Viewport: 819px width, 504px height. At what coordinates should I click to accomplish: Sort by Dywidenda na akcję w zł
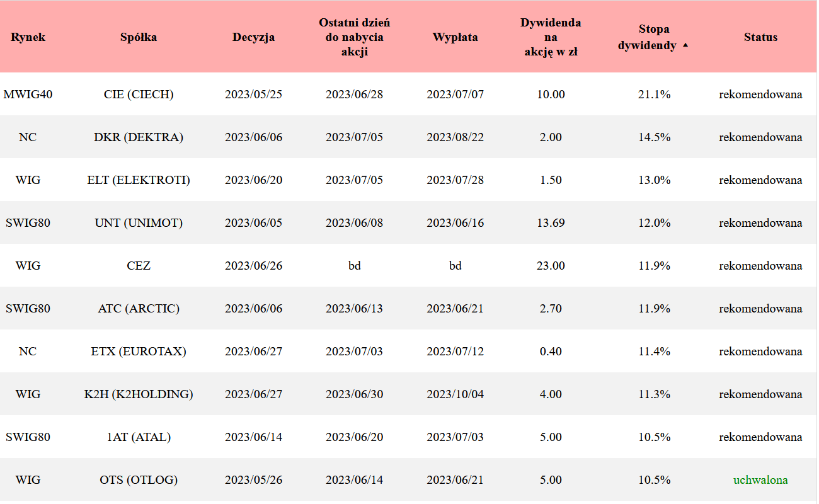pos(551,37)
